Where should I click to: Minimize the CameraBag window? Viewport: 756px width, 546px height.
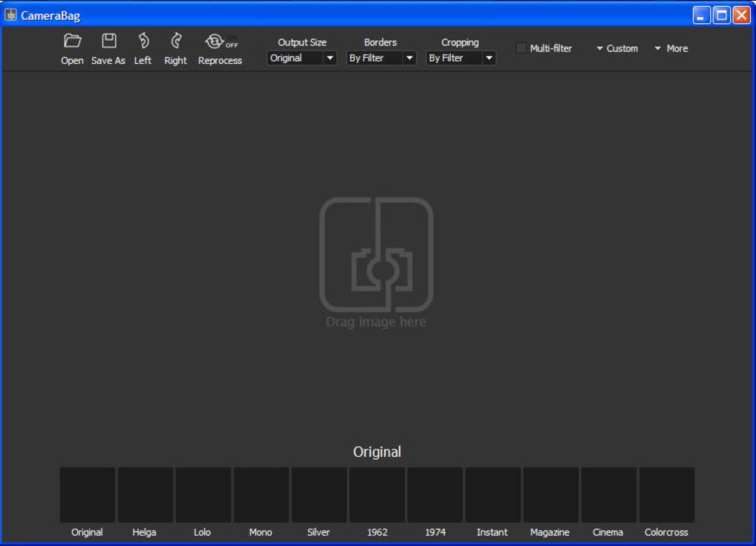(702, 15)
